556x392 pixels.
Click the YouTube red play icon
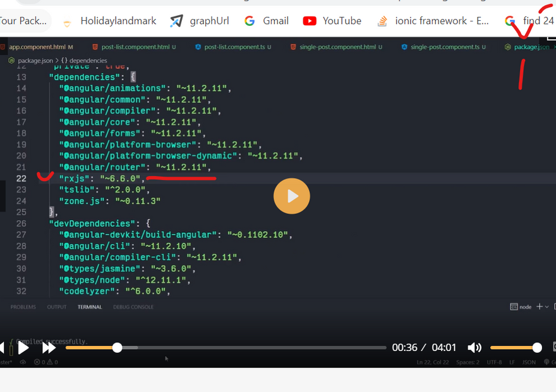[x=310, y=21]
